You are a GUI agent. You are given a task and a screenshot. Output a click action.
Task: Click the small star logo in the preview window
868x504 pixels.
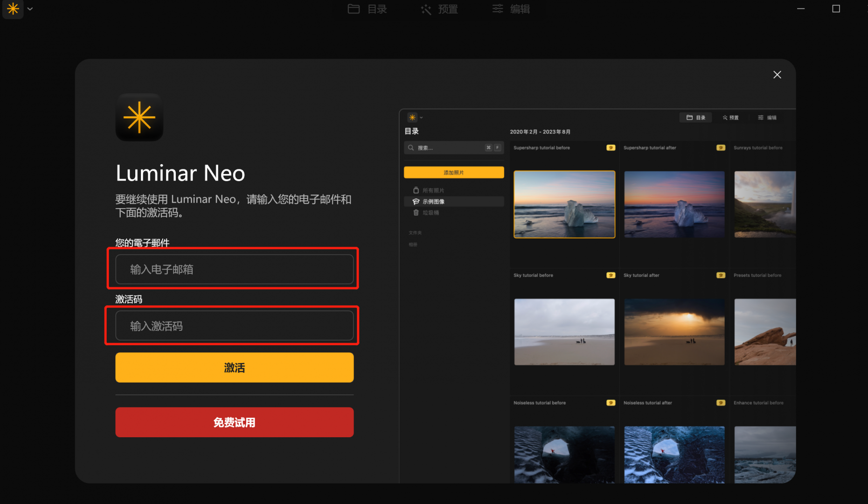pyautogui.click(x=412, y=118)
